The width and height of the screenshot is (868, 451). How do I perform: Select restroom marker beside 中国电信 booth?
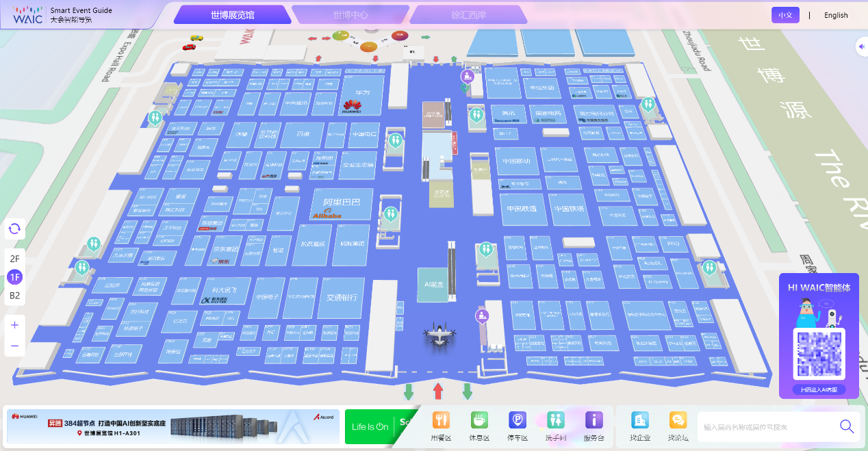click(x=394, y=140)
